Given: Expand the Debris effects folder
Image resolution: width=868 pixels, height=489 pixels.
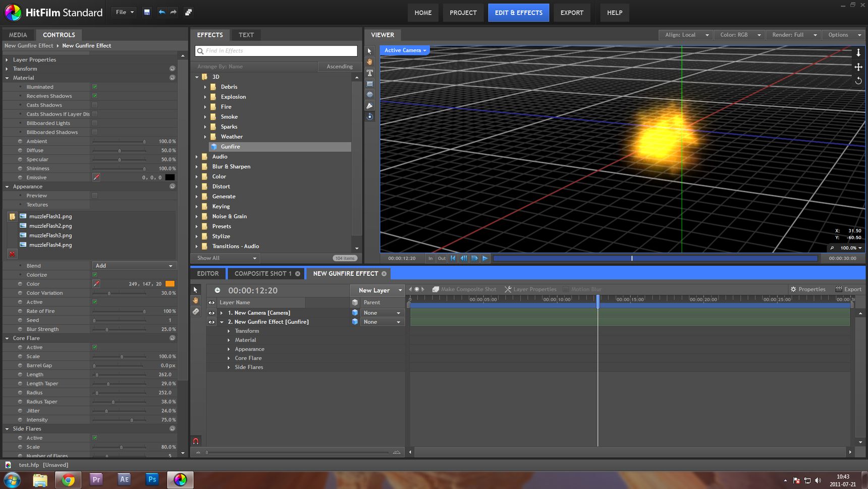Looking at the screenshot, I should click(205, 87).
